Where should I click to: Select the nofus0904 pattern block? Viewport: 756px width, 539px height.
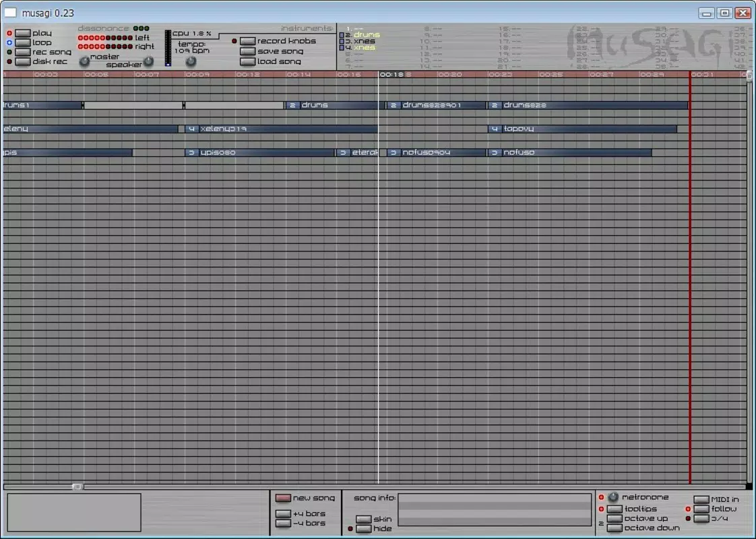[437, 152]
